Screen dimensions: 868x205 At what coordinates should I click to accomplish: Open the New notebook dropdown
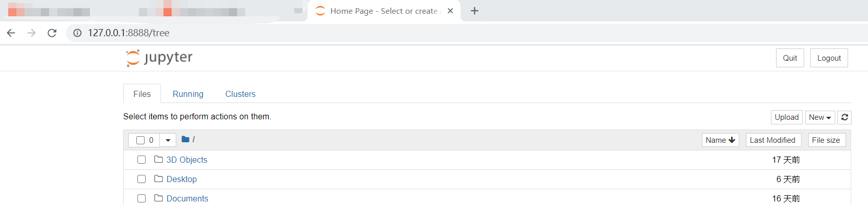click(x=819, y=117)
